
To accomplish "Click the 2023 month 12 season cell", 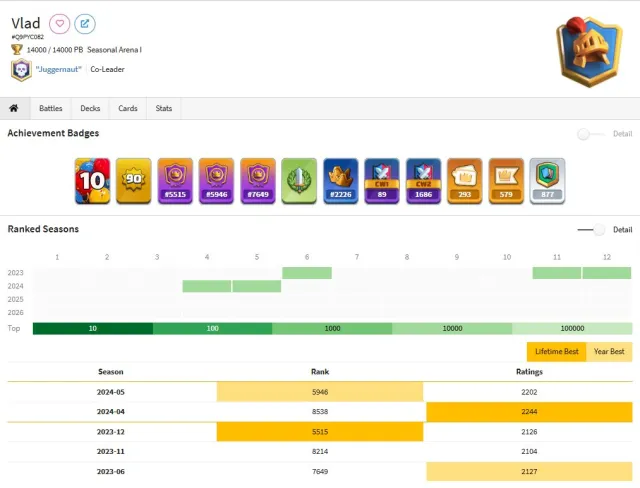I will (607, 273).
